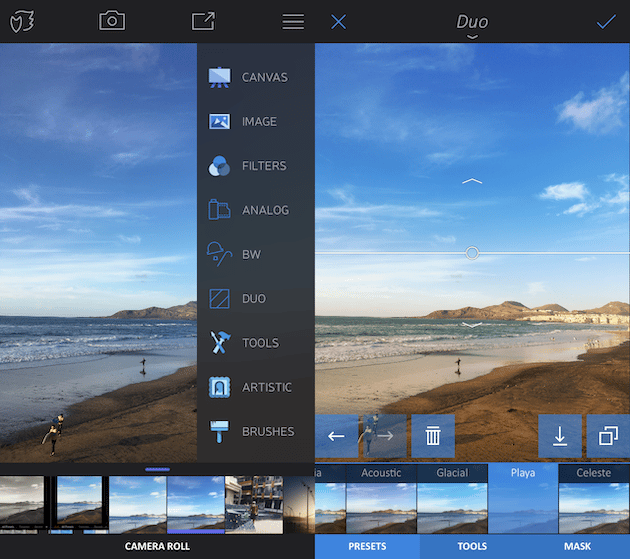Image resolution: width=630 pixels, height=559 pixels.
Task: Tap the duplicate layers button
Action: [x=608, y=436]
